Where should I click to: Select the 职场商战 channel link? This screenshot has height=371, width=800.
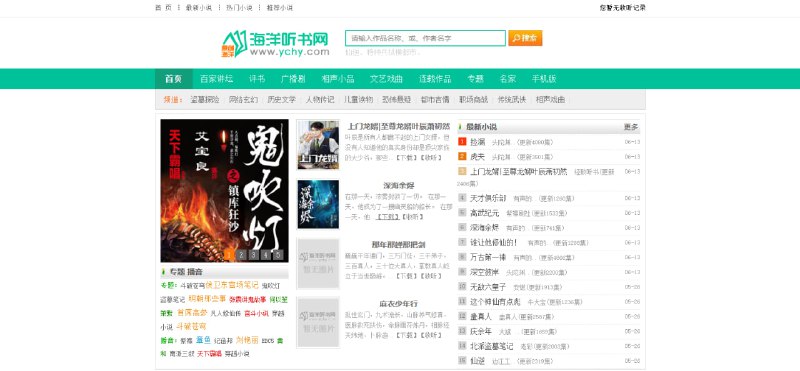[473, 100]
